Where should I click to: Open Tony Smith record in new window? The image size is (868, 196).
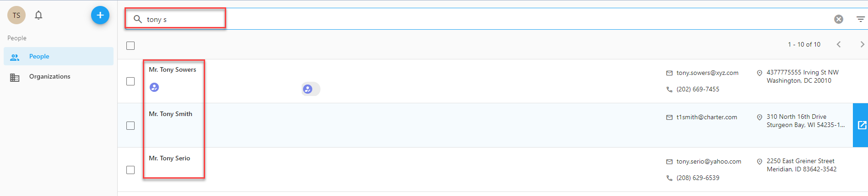pos(861,125)
